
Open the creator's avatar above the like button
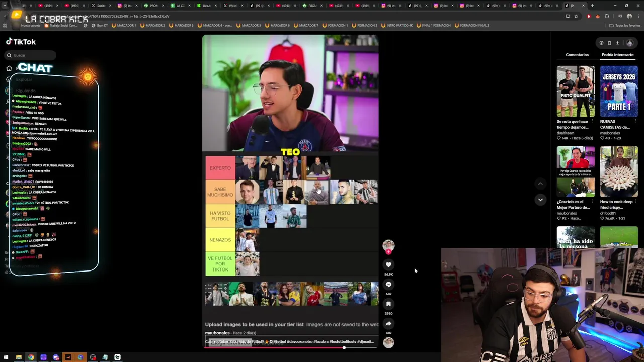tap(388, 245)
